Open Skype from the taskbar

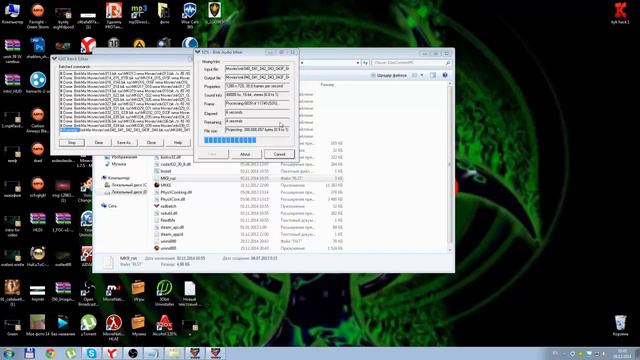pyautogui.click(x=91, y=353)
